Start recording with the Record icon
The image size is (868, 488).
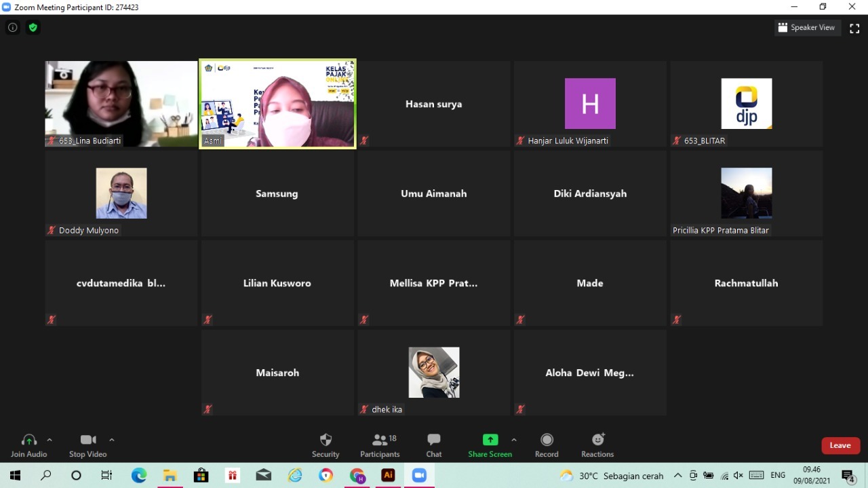(547, 445)
